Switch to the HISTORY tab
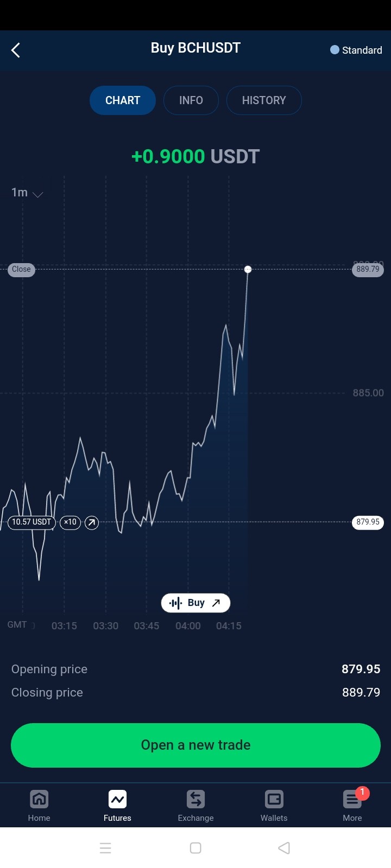The width and height of the screenshot is (391, 868). point(264,100)
